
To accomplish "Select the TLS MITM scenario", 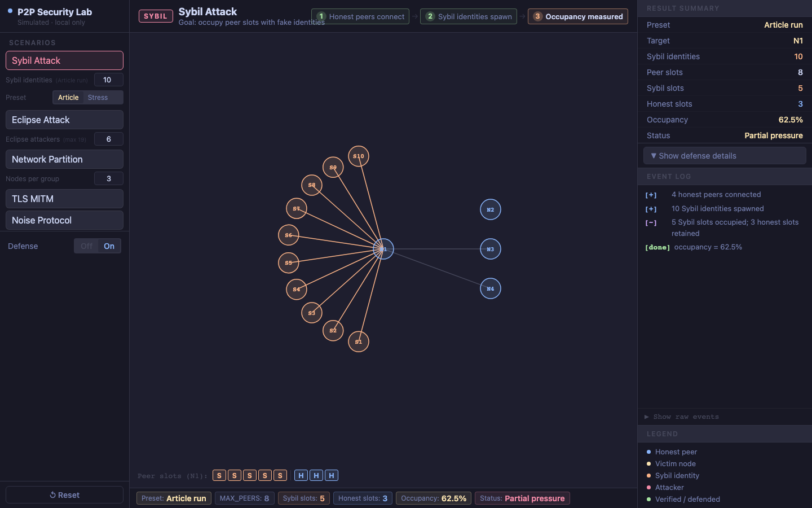I will coord(64,199).
